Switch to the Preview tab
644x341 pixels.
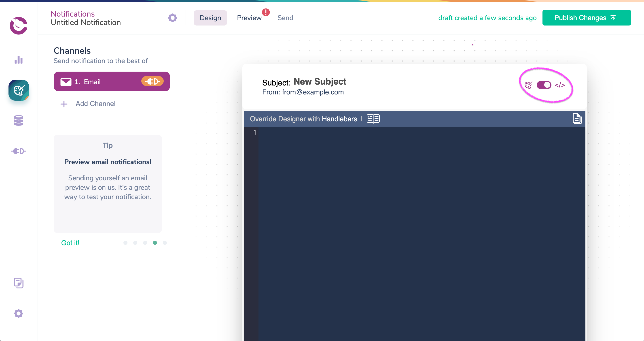249,18
